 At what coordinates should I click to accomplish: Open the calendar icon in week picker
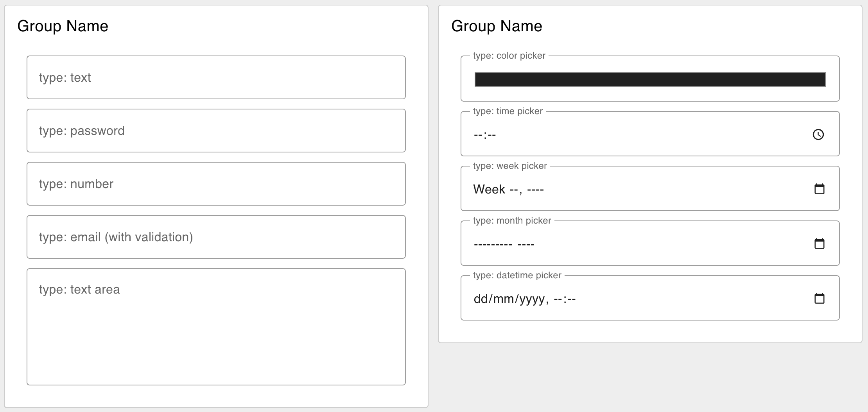click(x=819, y=188)
